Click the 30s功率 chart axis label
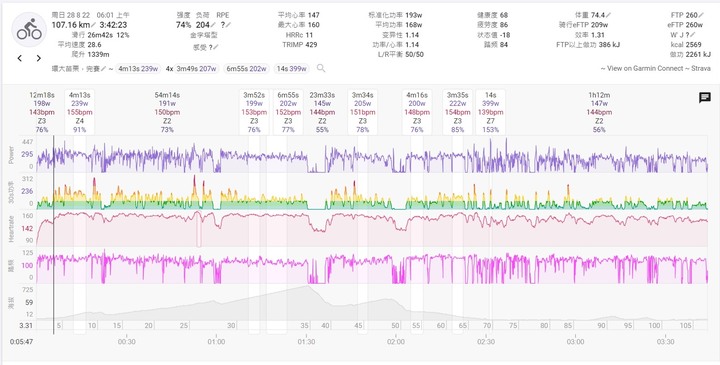720x365 pixels. click(11, 192)
